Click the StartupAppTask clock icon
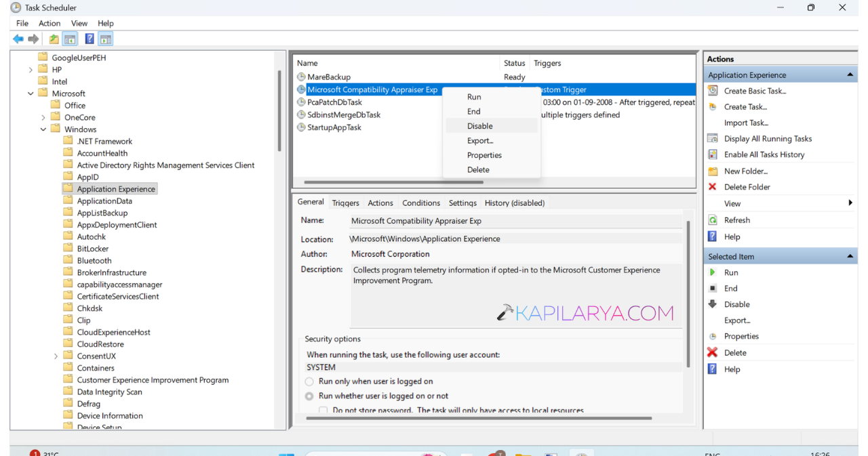This screenshot has height=456, width=868. click(x=301, y=127)
